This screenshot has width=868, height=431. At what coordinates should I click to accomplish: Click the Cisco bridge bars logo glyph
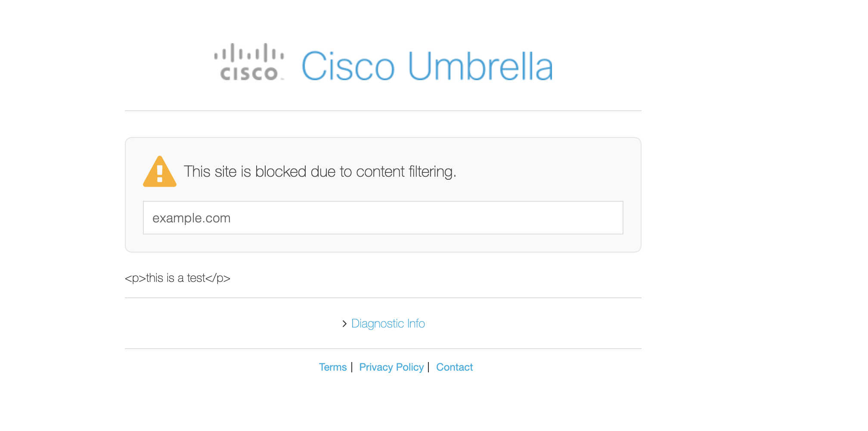pyautogui.click(x=249, y=53)
